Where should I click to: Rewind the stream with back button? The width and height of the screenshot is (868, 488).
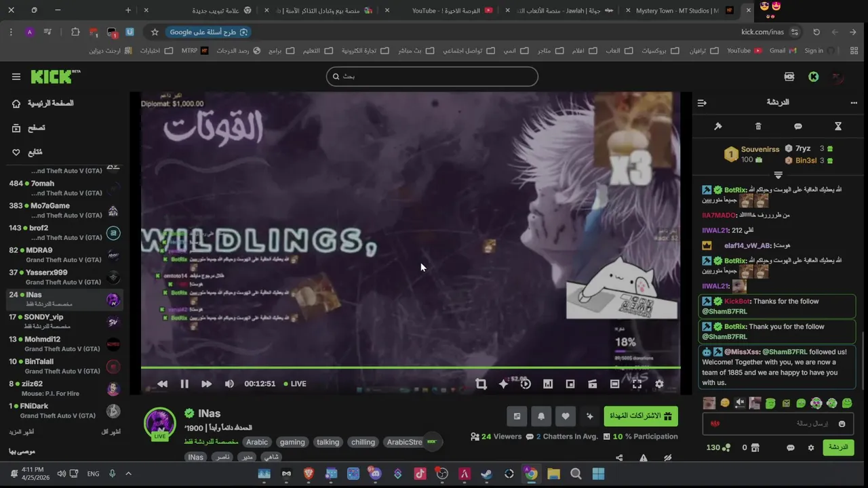click(162, 384)
